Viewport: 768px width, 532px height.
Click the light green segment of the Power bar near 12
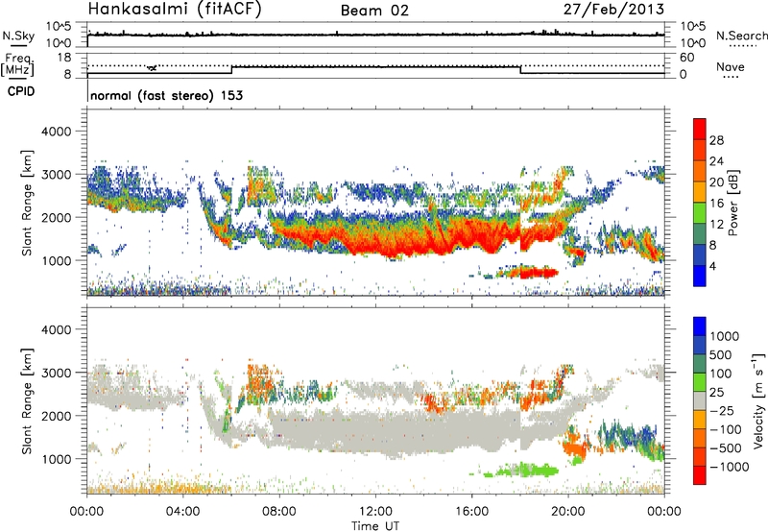pyautogui.click(x=700, y=213)
